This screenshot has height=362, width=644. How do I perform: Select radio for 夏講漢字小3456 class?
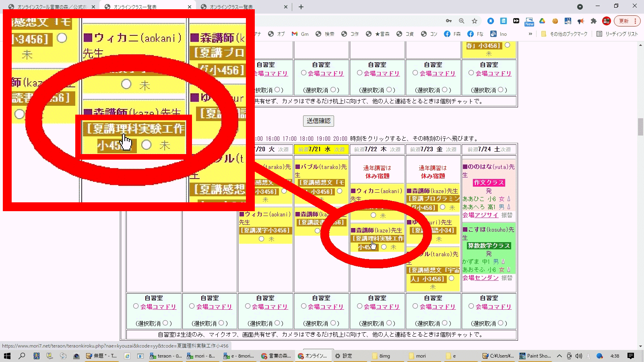point(262,239)
